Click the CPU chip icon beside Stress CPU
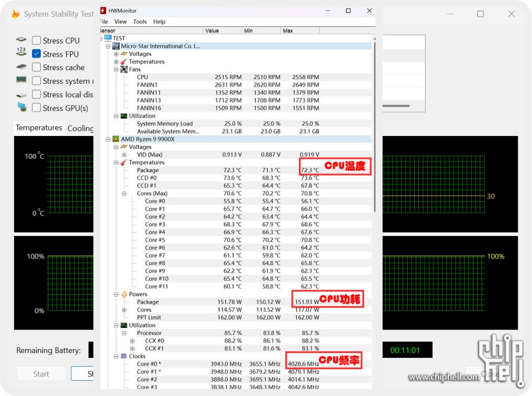 tap(21, 40)
